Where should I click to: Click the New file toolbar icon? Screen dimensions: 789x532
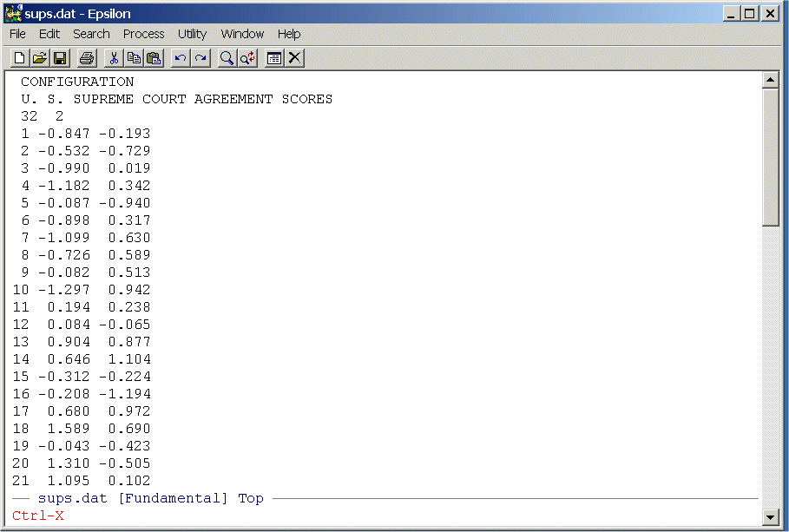pyautogui.click(x=20, y=58)
